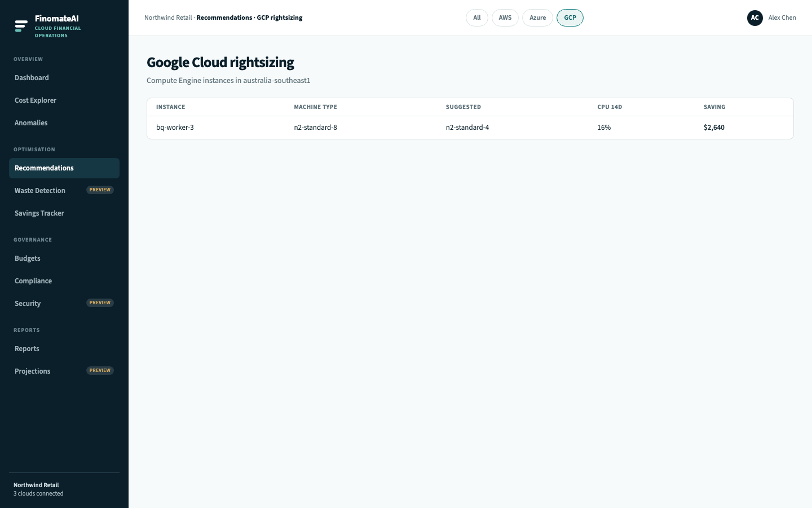Open Projections in the sidebar

pos(64,371)
